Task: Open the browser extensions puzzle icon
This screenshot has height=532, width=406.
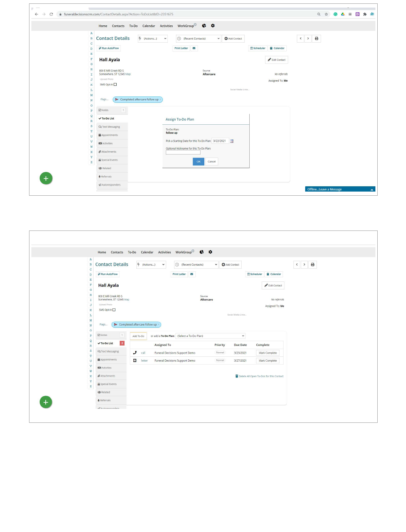Action: coord(365,14)
